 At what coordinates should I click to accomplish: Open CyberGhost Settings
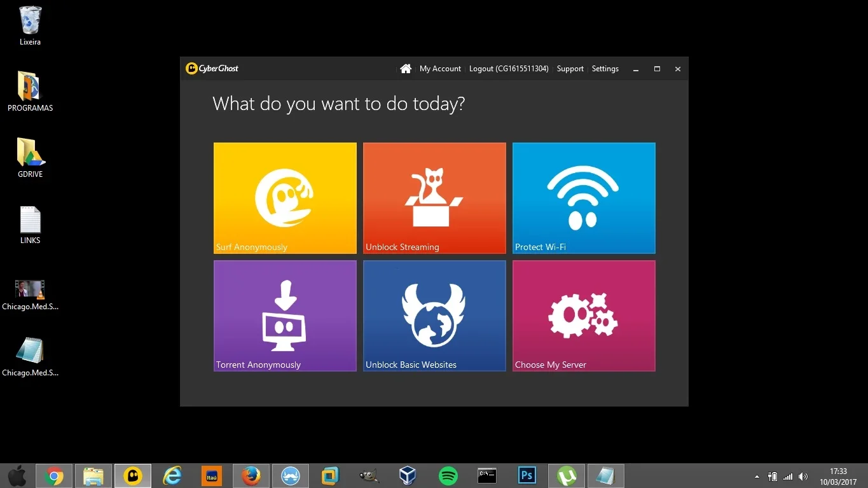click(x=605, y=69)
